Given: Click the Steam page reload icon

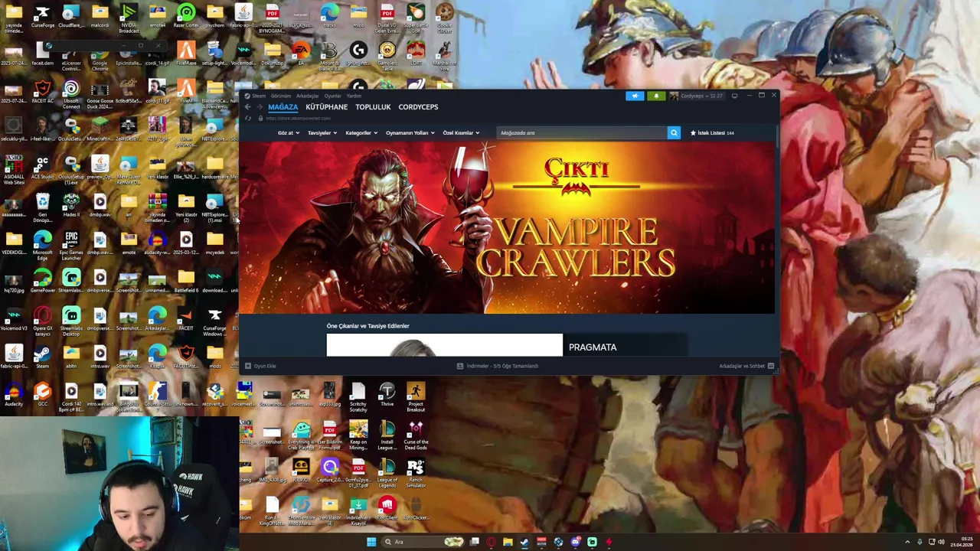Looking at the screenshot, I should [x=248, y=119].
